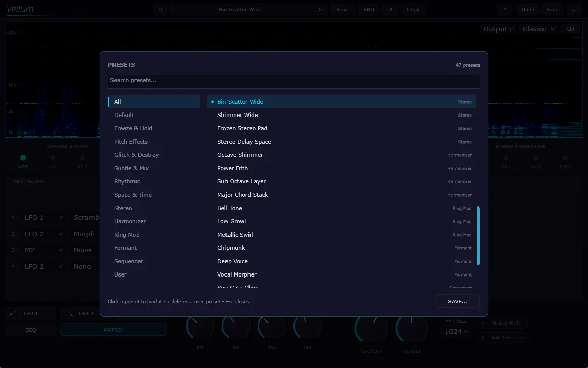Click the RND randomize button

pyautogui.click(x=369, y=9)
